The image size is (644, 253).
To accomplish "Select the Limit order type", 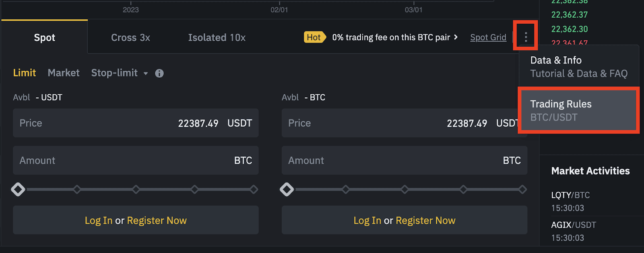I will point(25,73).
